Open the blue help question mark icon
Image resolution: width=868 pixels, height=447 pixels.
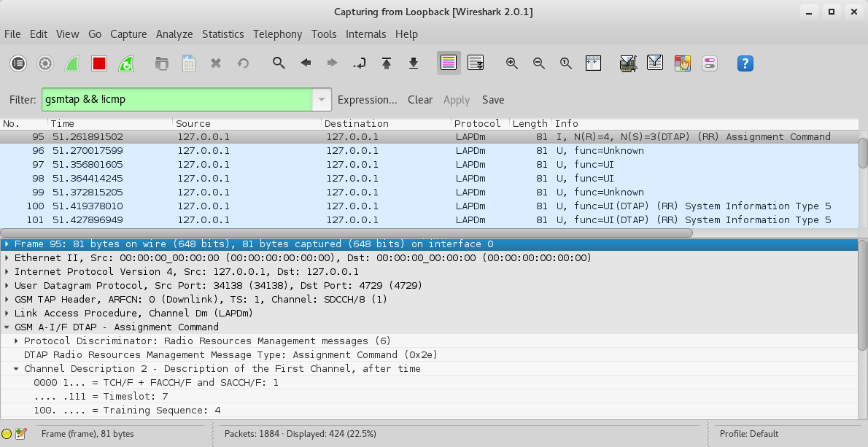tap(745, 63)
